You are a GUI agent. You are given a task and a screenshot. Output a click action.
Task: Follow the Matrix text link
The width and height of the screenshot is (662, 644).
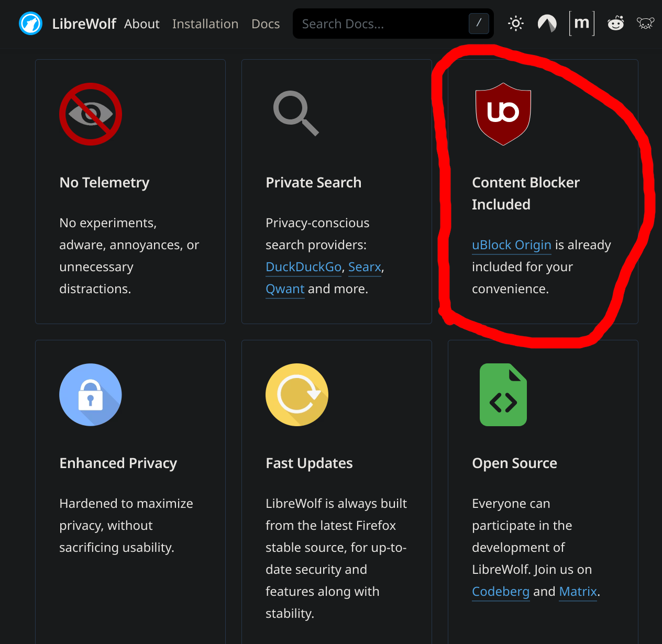pos(578,592)
